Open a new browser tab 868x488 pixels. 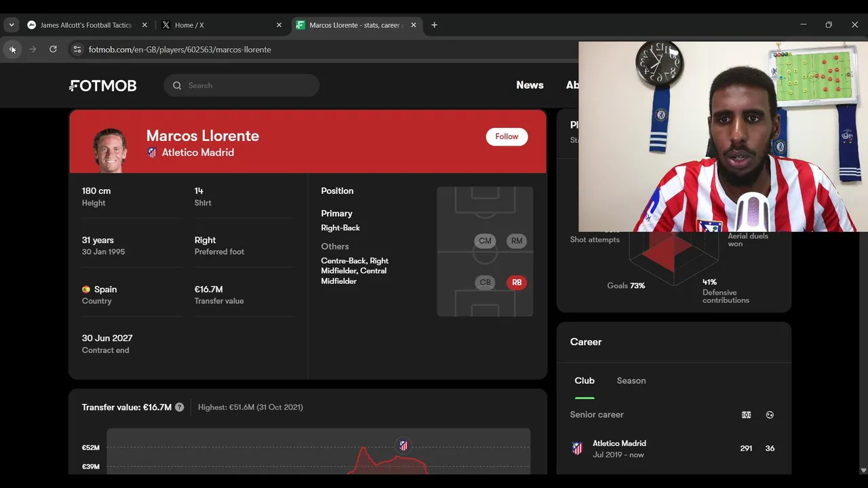coord(434,25)
